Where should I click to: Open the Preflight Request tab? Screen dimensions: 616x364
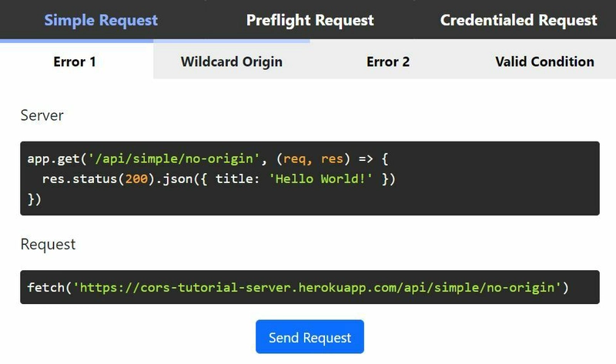310,20
